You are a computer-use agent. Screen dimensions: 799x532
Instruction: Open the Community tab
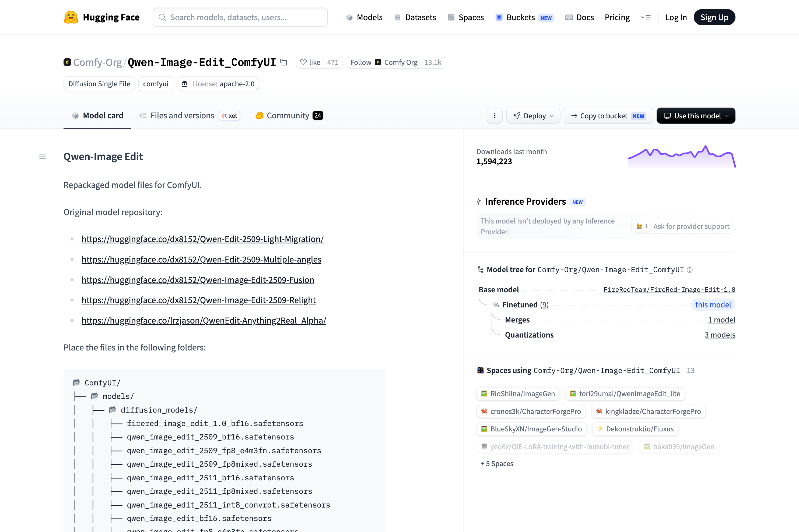289,116
